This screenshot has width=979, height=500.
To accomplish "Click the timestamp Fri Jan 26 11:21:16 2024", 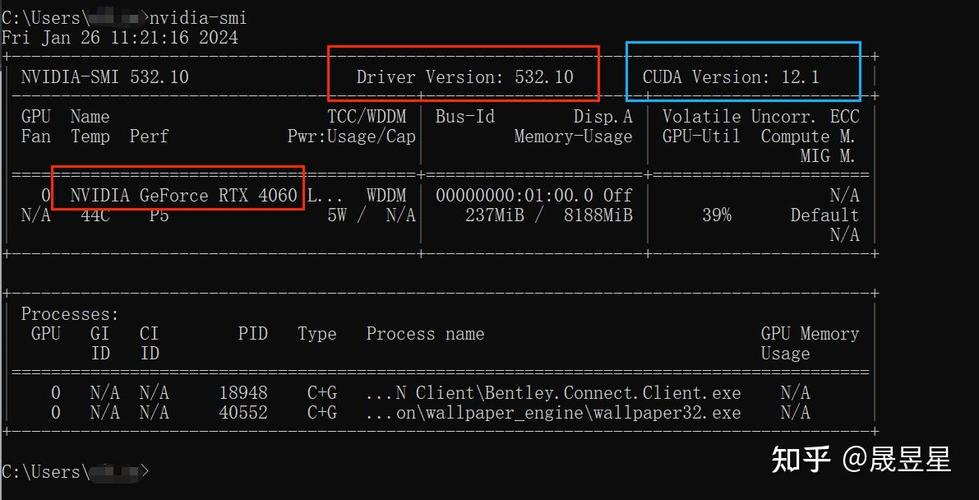I will coord(120,37).
